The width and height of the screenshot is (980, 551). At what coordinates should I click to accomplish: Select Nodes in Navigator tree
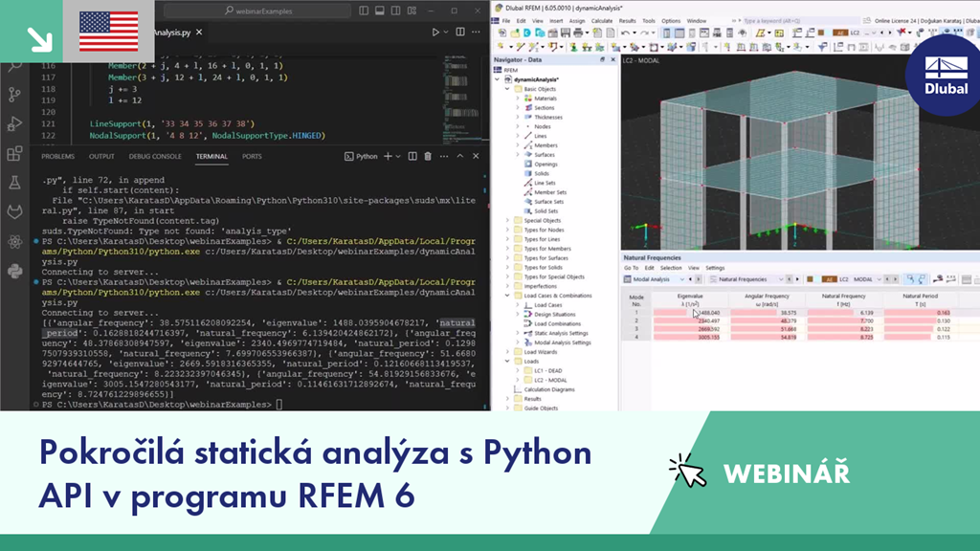click(542, 126)
